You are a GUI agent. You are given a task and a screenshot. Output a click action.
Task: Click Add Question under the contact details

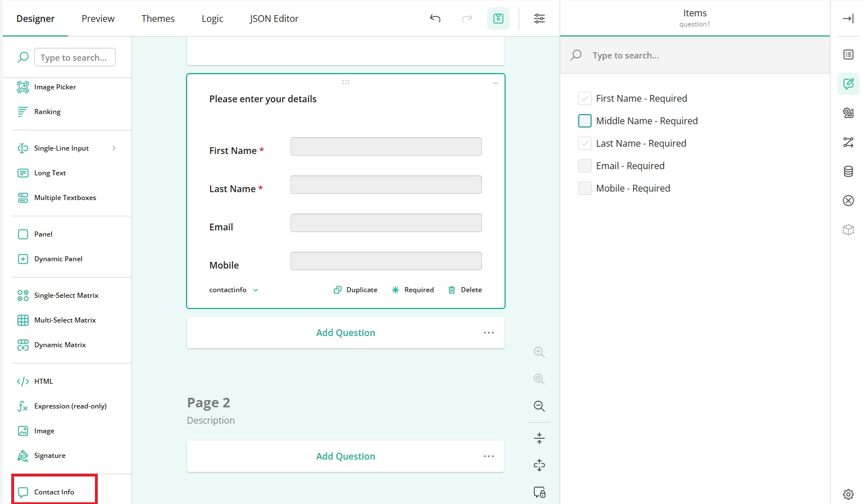[x=346, y=333]
